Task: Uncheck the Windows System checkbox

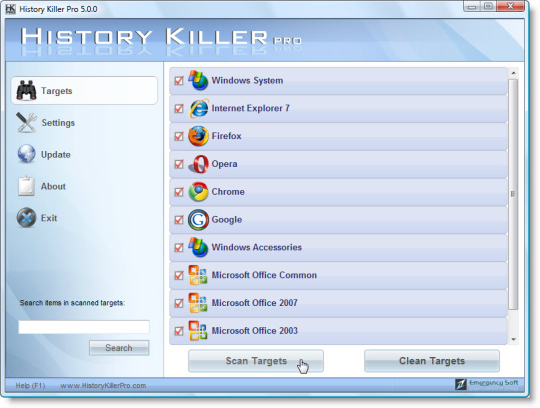Action: click(179, 81)
